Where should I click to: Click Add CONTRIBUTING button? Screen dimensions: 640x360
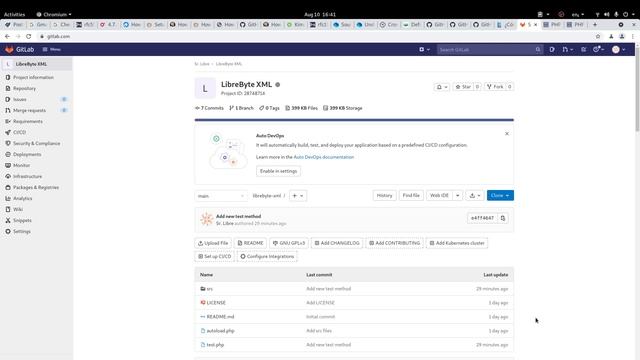pyautogui.click(x=394, y=243)
